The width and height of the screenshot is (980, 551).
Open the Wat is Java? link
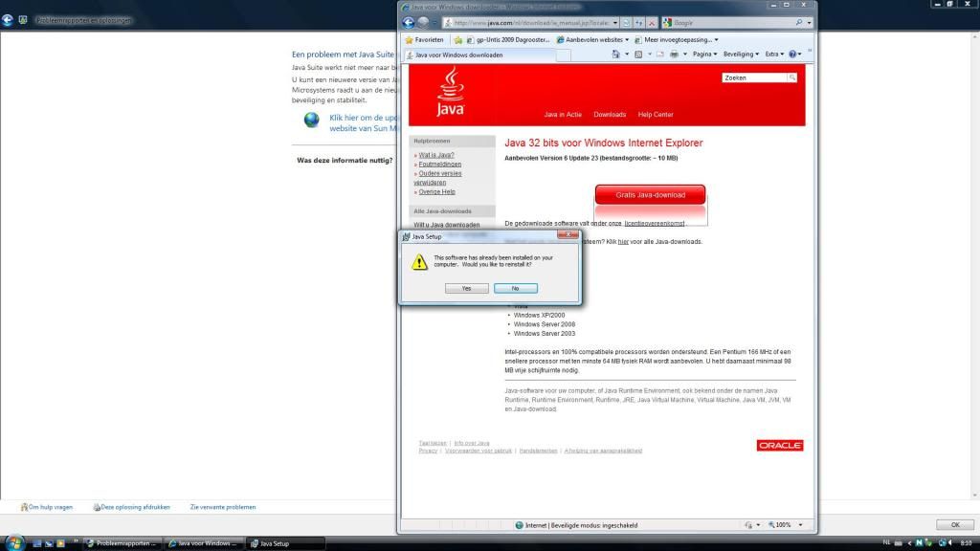(x=436, y=155)
